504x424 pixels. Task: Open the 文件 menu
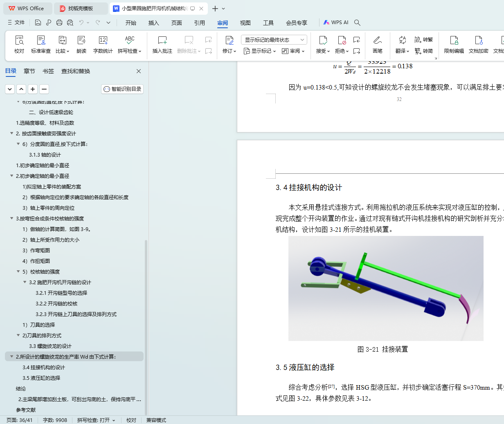point(16,22)
